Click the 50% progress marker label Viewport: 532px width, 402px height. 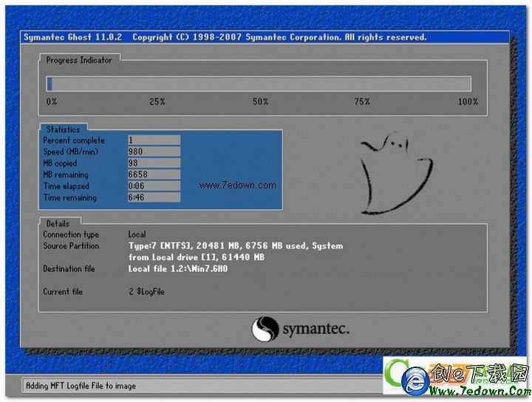click(260, 101)
